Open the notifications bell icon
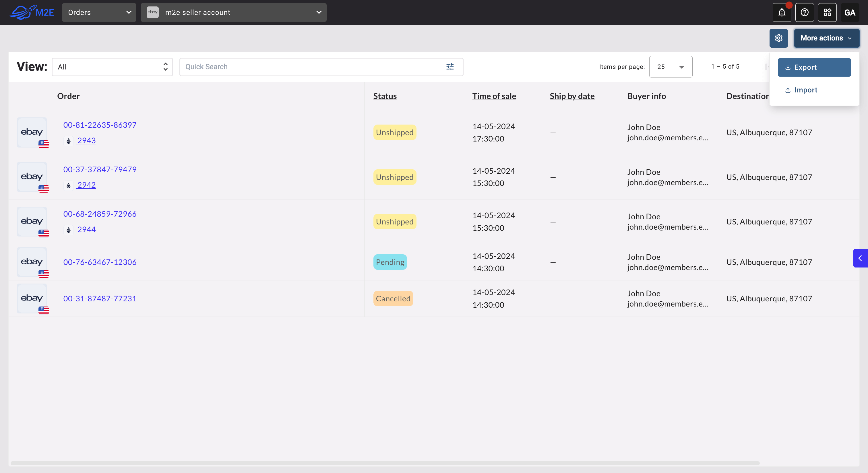Screen dimensions: 868x473 782,12
